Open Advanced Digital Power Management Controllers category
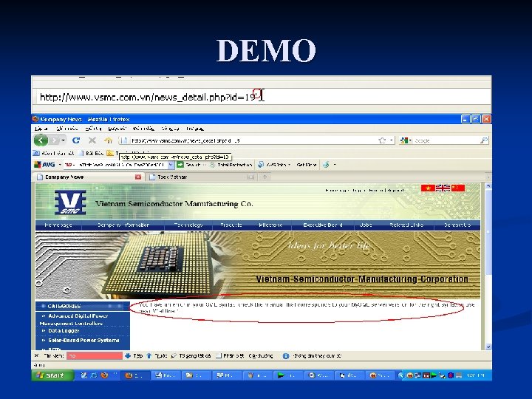 pyautogui.click(x=74, y=319)
